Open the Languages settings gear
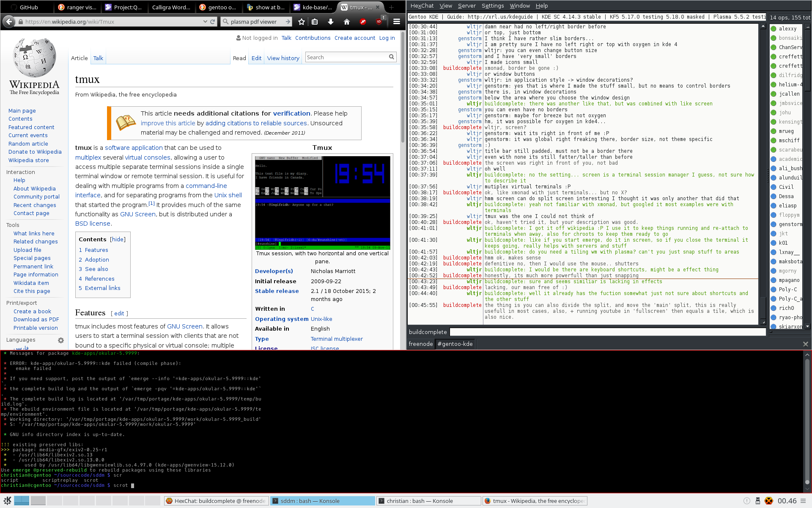This screenshot has height=508, width=812. (x=61, y=340)
